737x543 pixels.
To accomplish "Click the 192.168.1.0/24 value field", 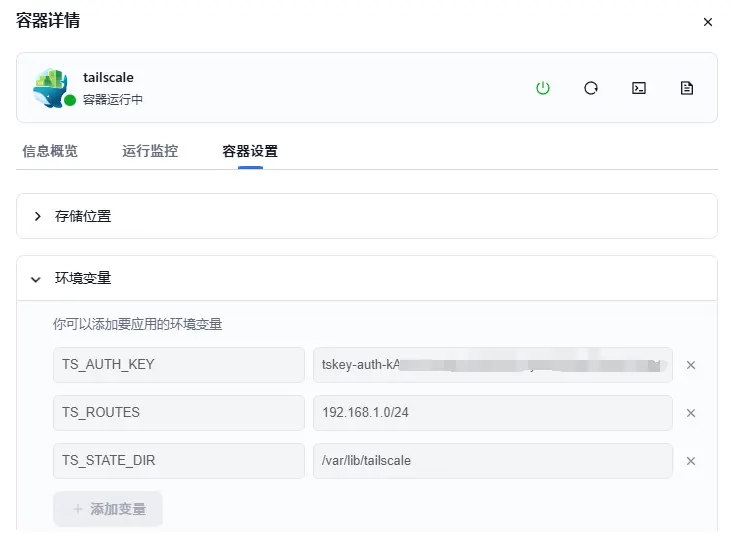I will (492, 413).
